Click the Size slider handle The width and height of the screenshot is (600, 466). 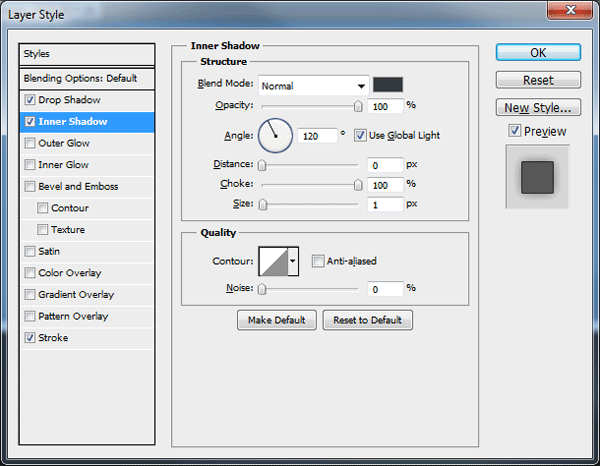[263, 205]
